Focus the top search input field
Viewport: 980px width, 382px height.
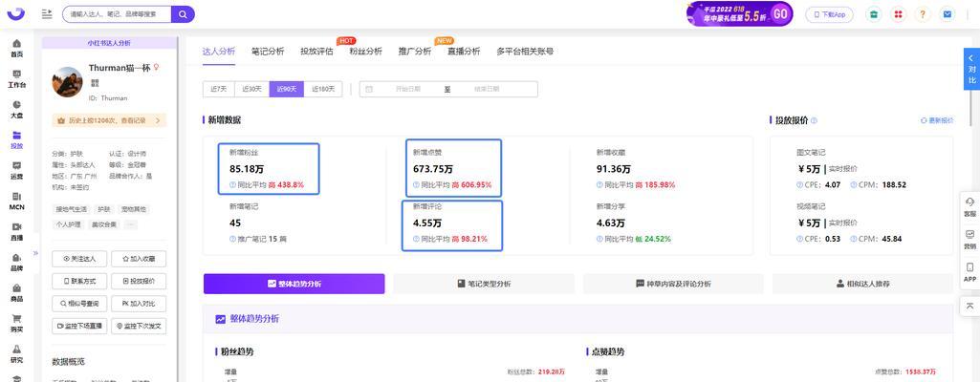pos(117,13)
